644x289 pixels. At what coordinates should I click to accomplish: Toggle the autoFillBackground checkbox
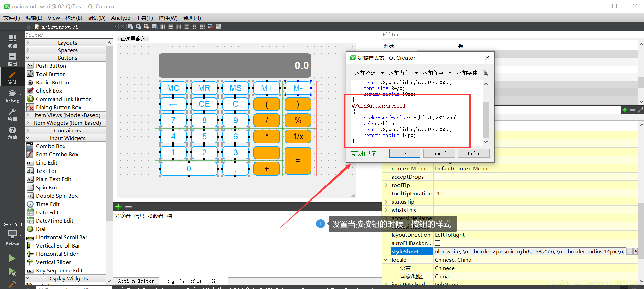pos(438,243)
